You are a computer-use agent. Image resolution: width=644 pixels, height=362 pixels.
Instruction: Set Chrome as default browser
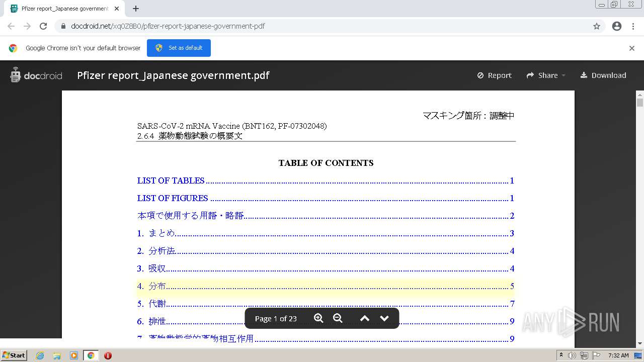click(x=179, y=48)
